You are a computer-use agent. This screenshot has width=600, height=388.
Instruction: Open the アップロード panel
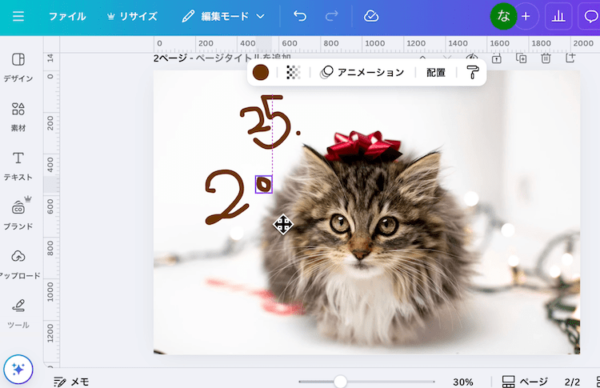pos(19,264)
